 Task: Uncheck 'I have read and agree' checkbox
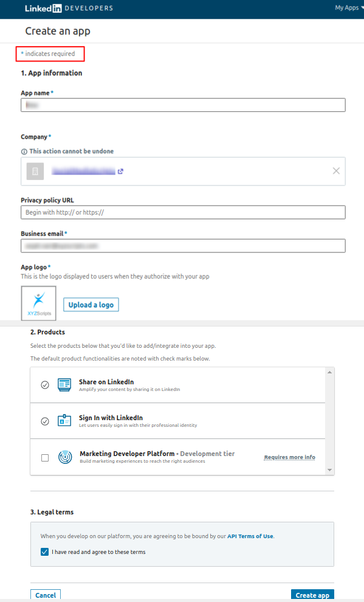pos(44,552)
